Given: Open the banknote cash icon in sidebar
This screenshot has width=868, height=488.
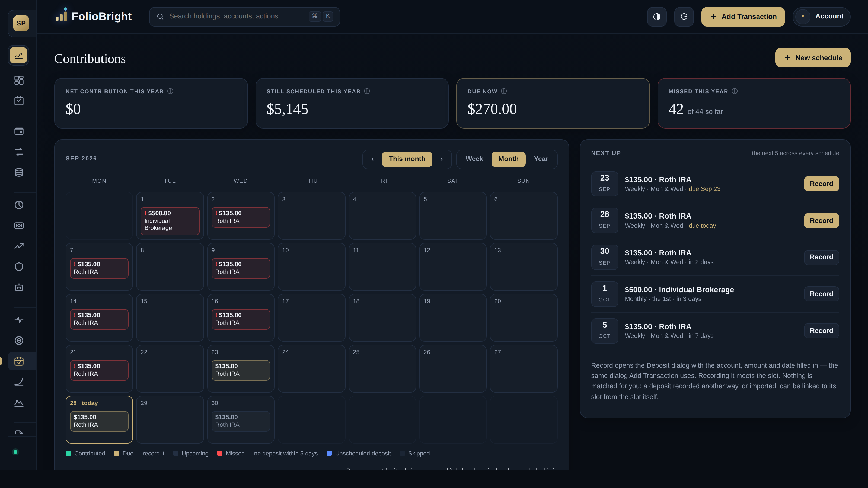Looking at the screenshot, I should click(19, 225).
